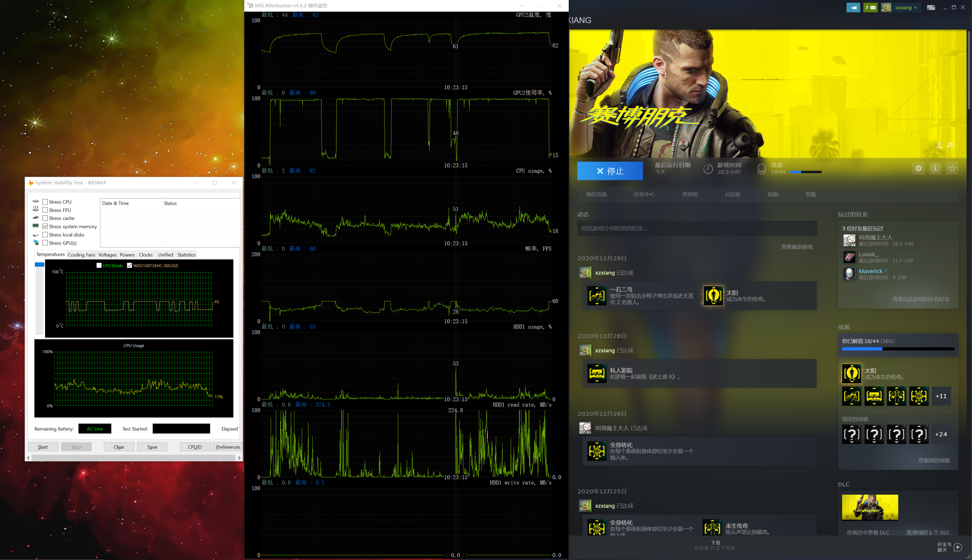This screenshot has width=972, height=560.
Task: Click the Preferences button in AIDA64
Action: (x=228, y=447)
